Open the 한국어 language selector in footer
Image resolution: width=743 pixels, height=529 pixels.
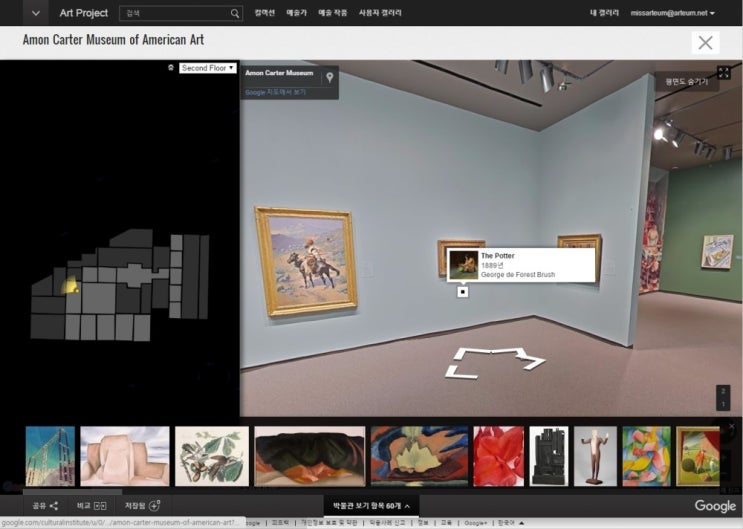pos(510,523)
